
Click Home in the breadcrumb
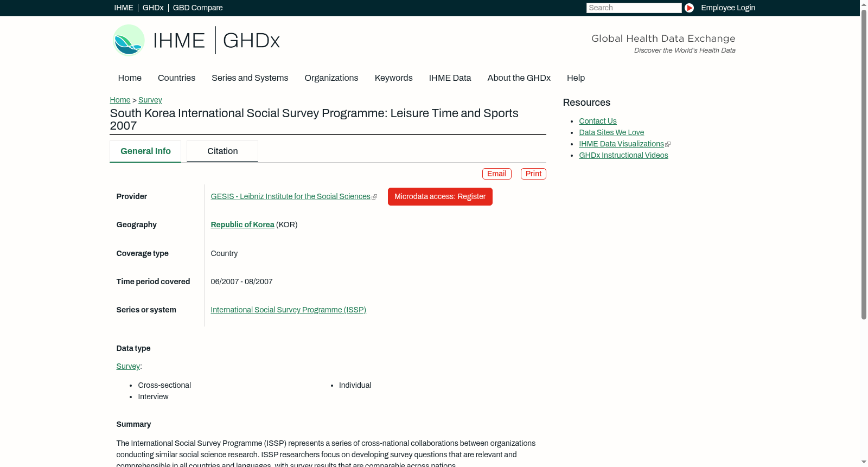[x=120, y=100]
